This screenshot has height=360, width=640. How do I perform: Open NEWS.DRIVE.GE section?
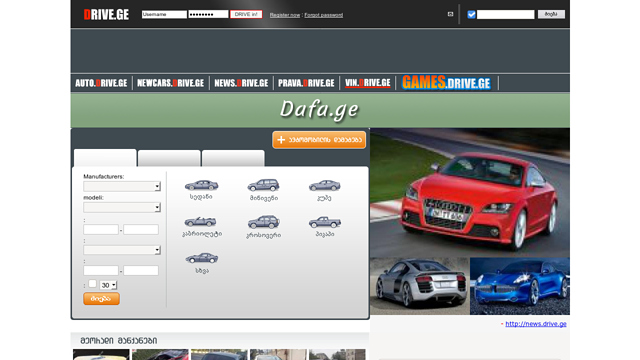click(x=241, y=83)
